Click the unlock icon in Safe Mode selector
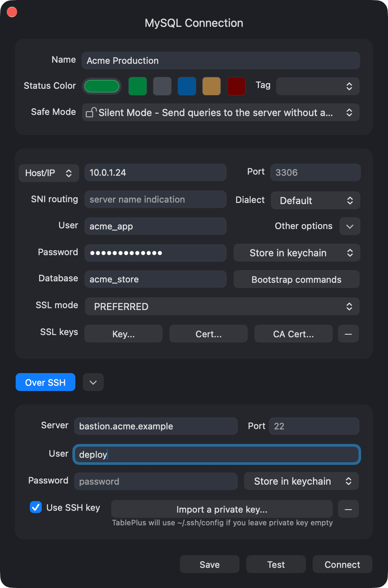Image resolution: width=388 pixels, height=588 pixels. (91, 112)
